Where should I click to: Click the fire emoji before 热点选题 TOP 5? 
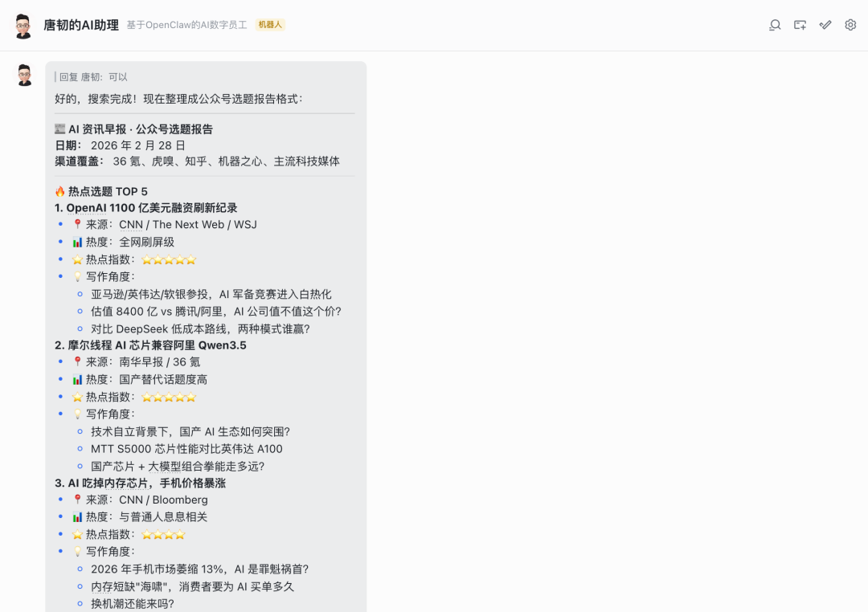pyautogui.click(x=61, y=191)
